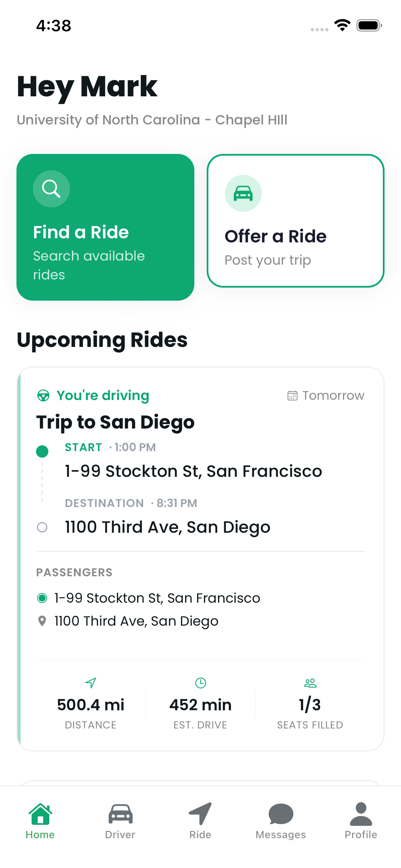Tap the green car icon
The width and height of the screenshot is (401, 868).
coord(243,193)
